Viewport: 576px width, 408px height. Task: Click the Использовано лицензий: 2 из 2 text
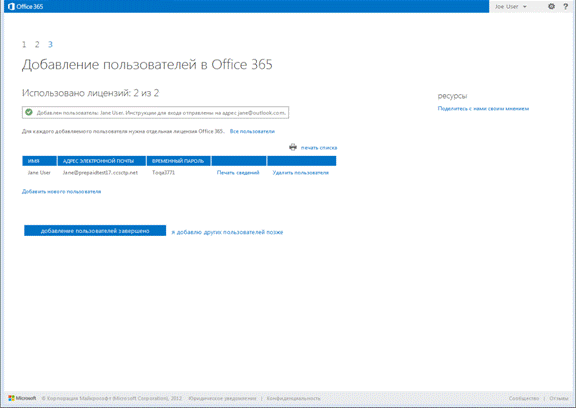[x=90, y=93]
